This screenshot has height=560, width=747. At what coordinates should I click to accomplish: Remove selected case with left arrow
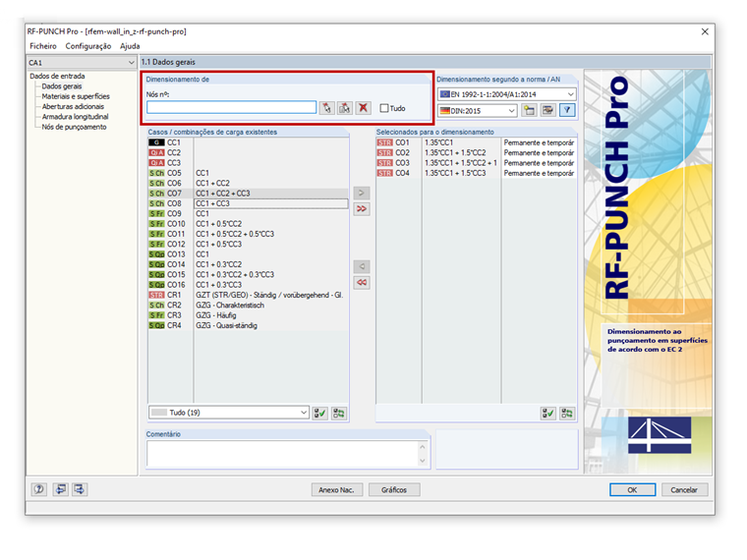[x=362, y=266]
